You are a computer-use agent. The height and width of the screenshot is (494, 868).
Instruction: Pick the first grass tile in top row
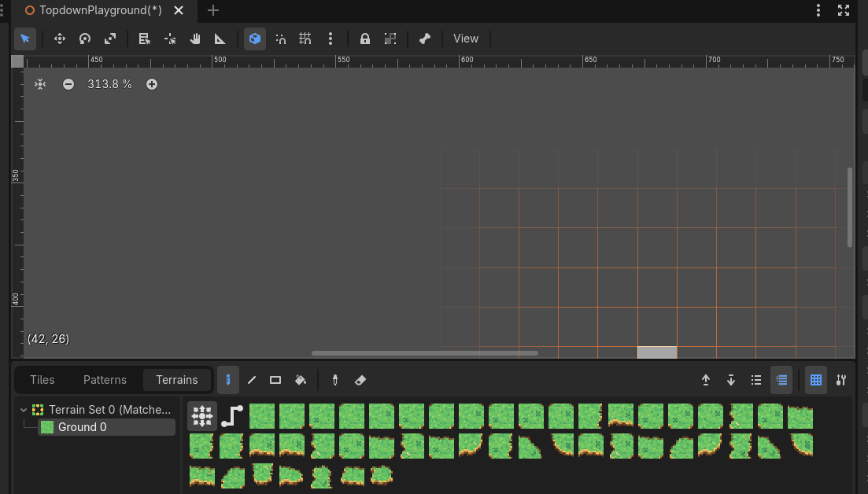tap(262, 416)
